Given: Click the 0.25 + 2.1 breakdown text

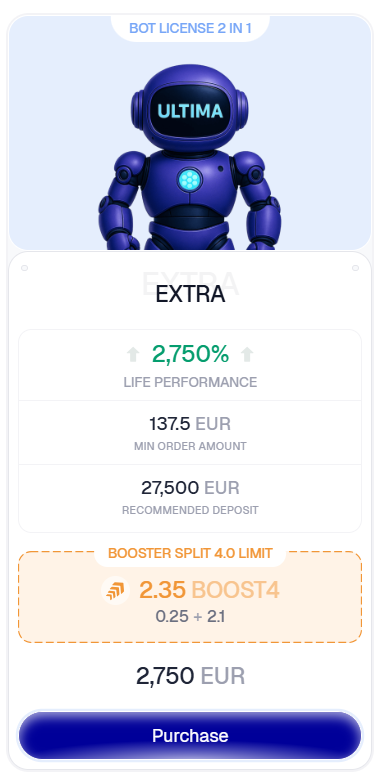Looking at the screenshot, I should 190,616.
